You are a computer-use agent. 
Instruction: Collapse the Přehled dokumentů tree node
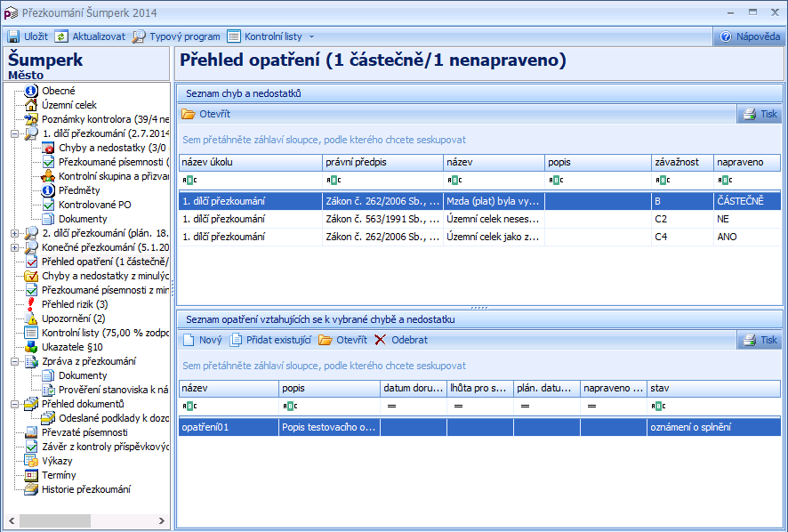(x=14, y=404)
